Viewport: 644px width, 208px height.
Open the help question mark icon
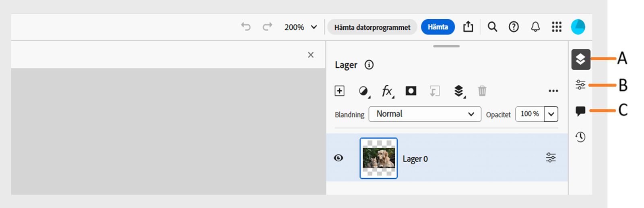tap(514, 27)
